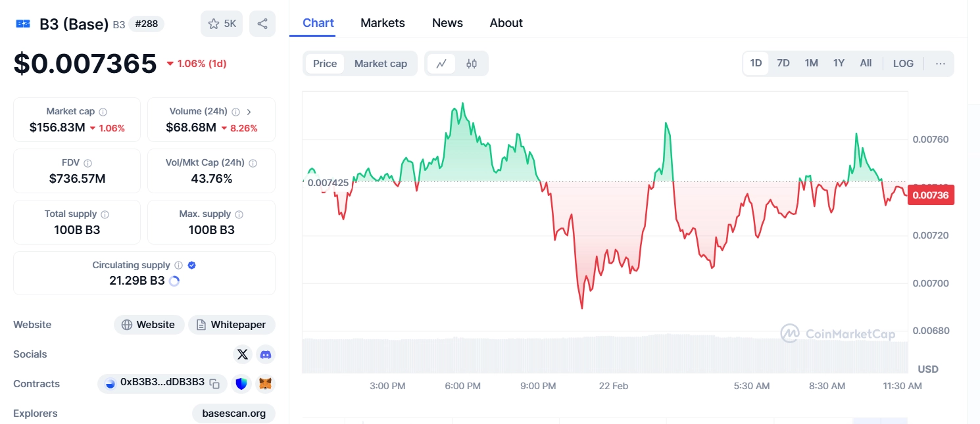Switch to candlestick chart view icon
The height and width of the screenshot is (424, 980).
[472, 64]
